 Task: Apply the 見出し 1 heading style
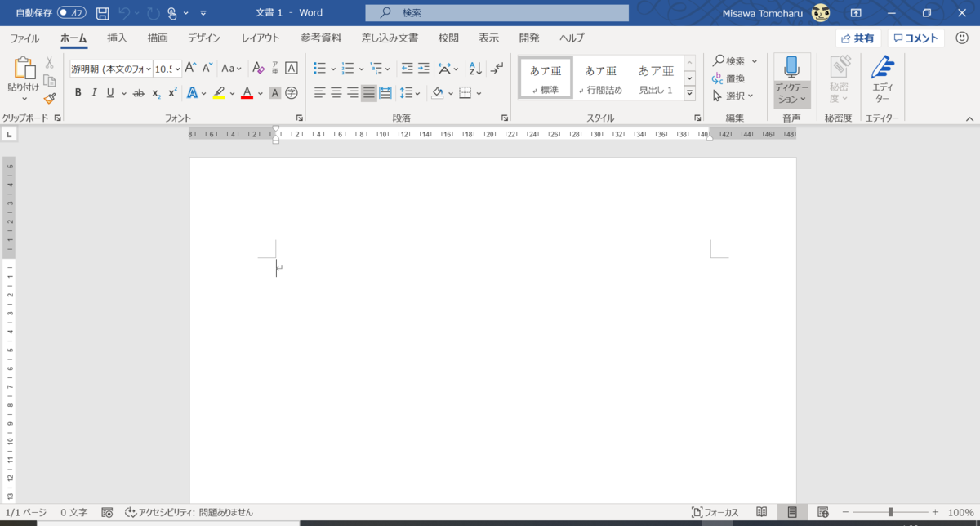[656, 79]
